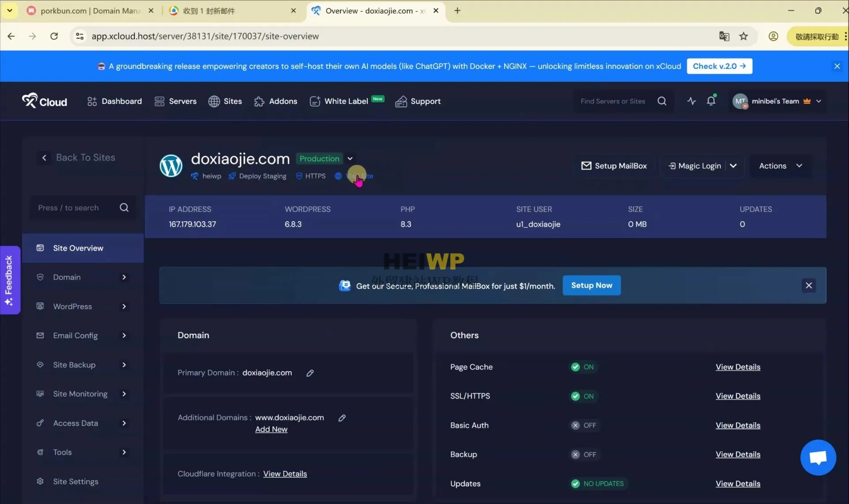Turn off SSL/HTTPS

click(583, 396)
